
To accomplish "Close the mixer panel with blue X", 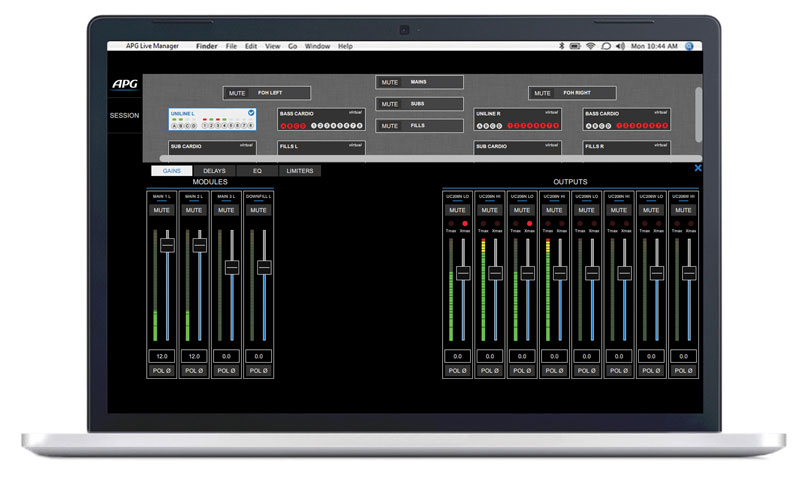I will (x=697, y=168).
